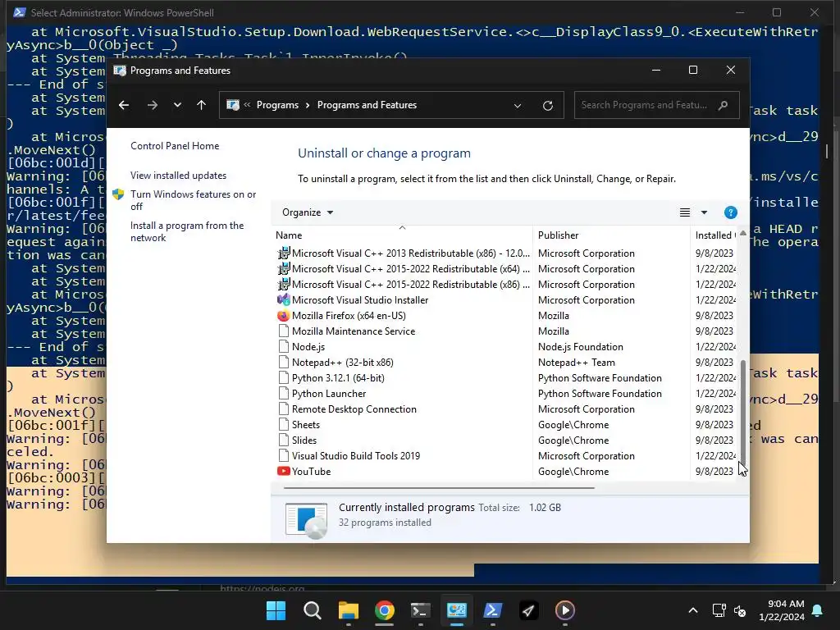Expand the more view options arrow

pos(704,212)
